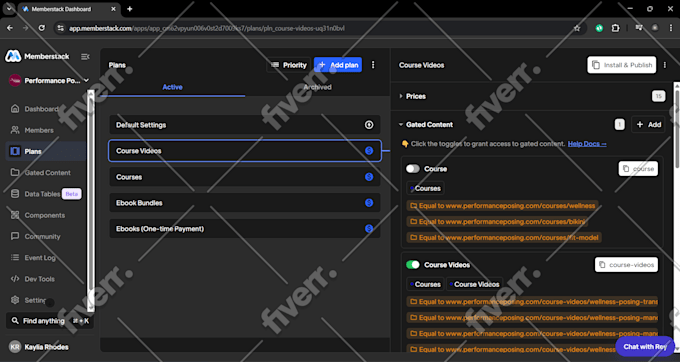This screenshot has height=362, width=680.
Task: Click the Prices count badge
Action: coord(658,96)
